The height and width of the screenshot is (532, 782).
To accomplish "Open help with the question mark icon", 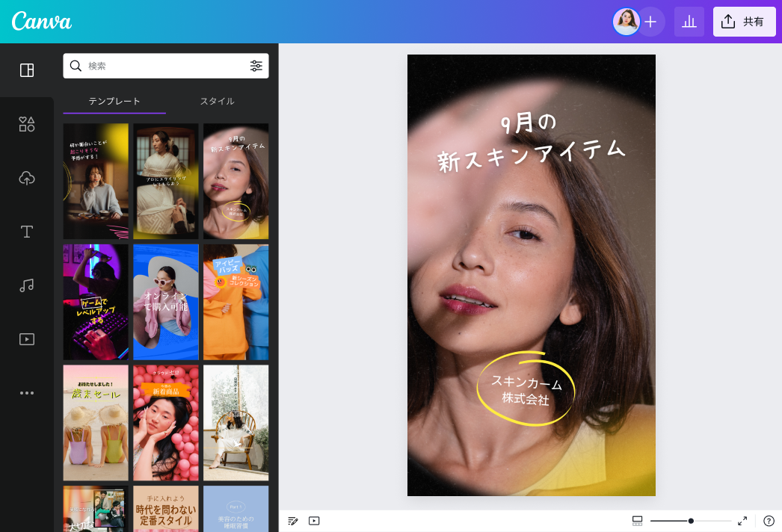I will click(x=769, y=521).
